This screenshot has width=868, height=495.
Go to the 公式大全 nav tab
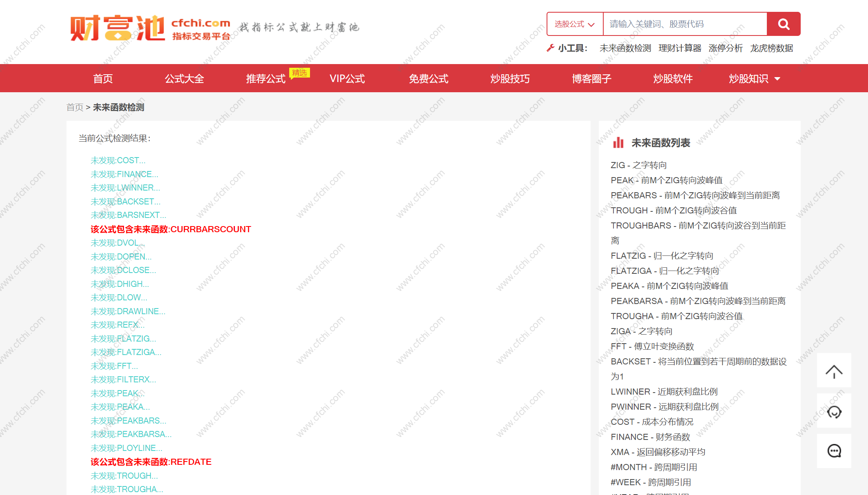[x=184, y=78]
